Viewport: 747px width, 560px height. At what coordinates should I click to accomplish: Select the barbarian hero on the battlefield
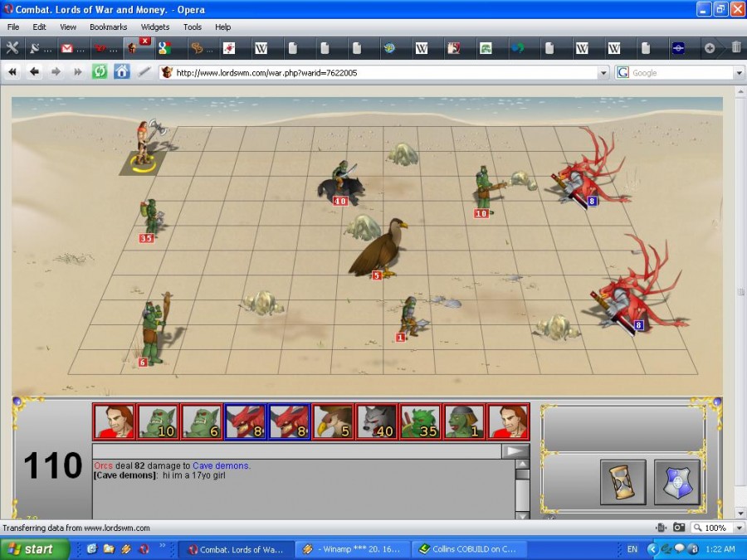(144, 145)
